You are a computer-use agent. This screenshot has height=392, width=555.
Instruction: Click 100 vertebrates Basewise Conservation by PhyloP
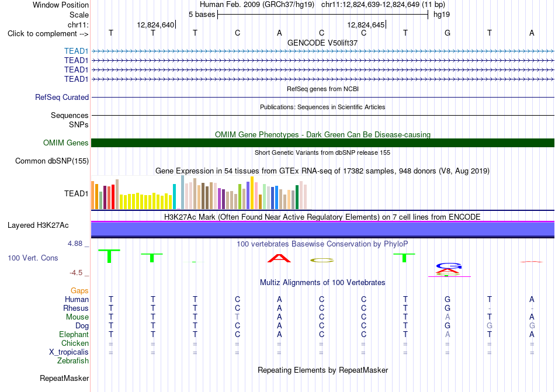322,244
